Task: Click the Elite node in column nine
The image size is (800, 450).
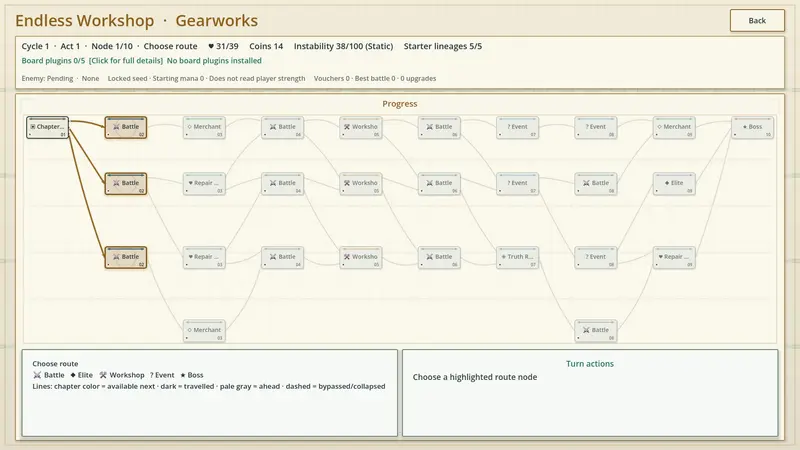Action: pos(674,184)
